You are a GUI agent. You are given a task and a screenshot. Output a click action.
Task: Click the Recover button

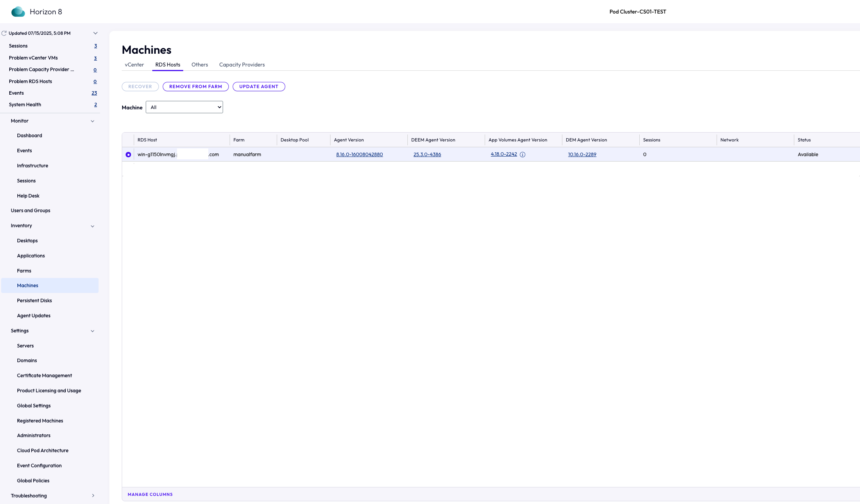140,87
